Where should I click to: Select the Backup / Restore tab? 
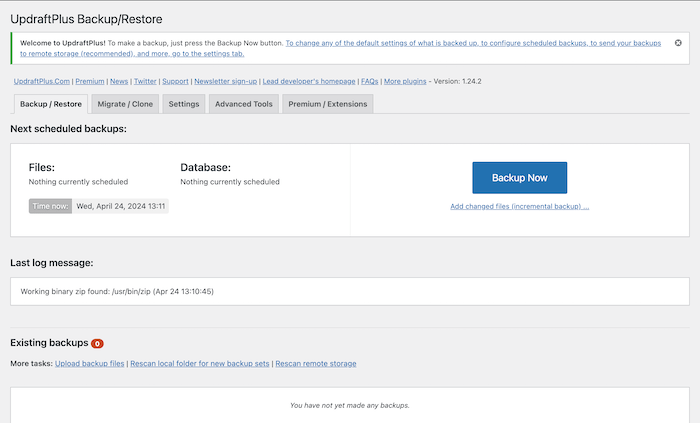[51, 104]
